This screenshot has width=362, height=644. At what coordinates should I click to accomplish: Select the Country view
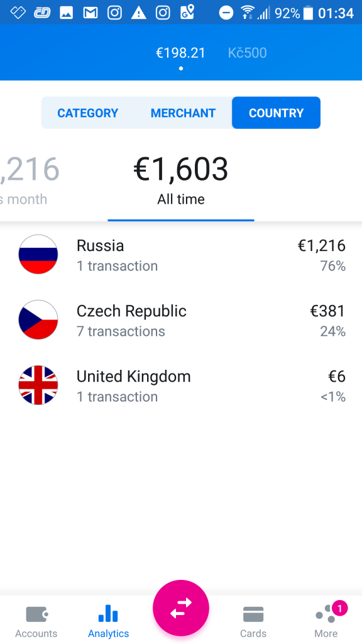(x=277, y=113)
